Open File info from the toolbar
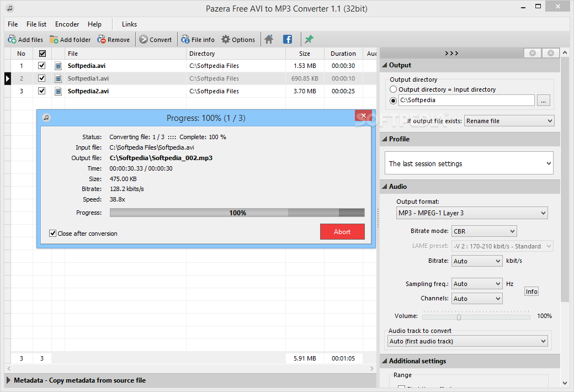 (198, 40)
